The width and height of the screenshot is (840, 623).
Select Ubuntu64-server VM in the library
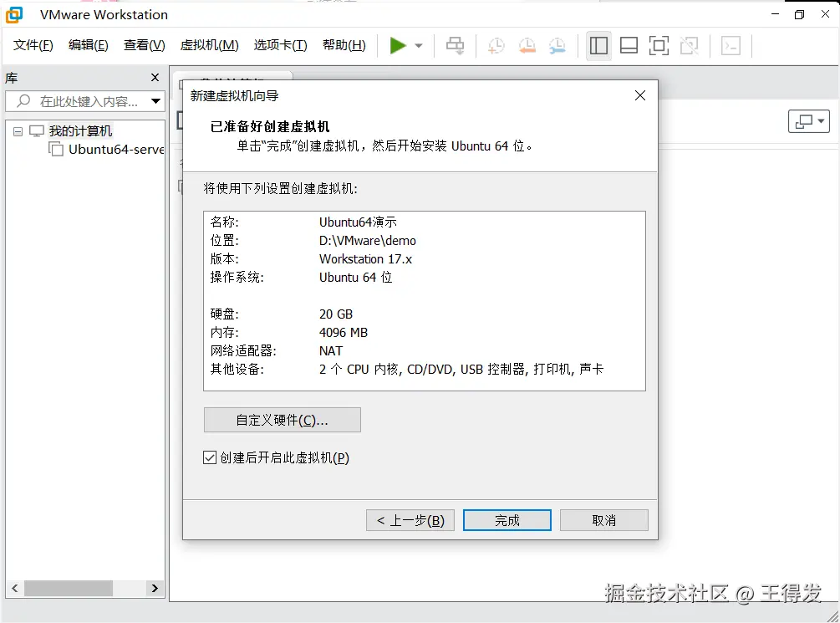pos(116,150)
